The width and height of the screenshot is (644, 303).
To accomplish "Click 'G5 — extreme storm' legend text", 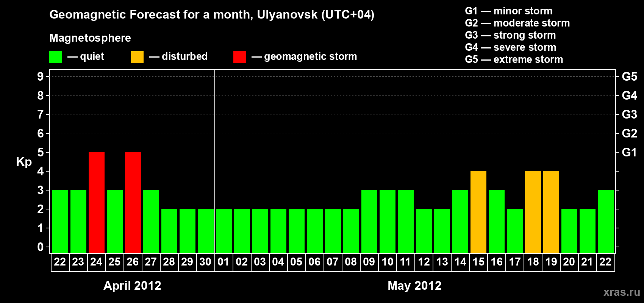I will (x=514, y=59).
